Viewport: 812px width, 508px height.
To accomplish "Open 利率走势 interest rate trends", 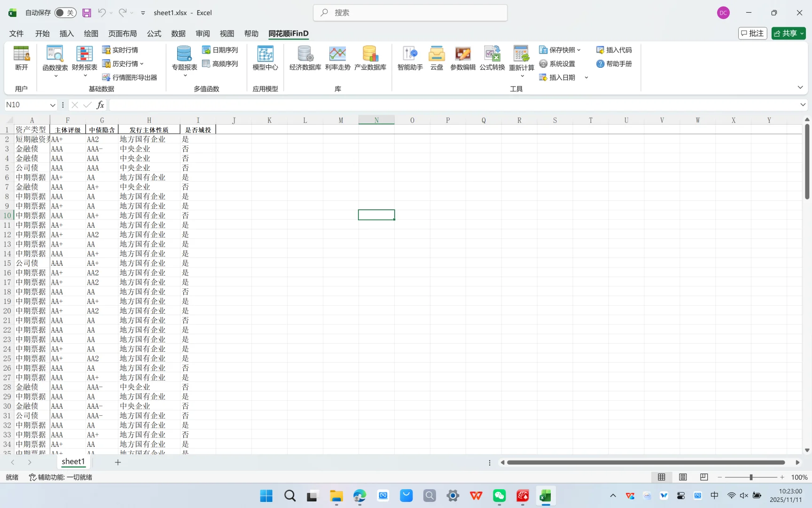I will coord(338,58).
